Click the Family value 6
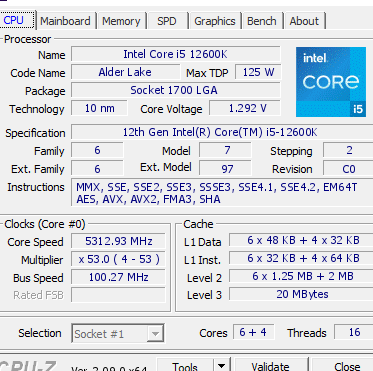The width and height of the screenshot is (373, 371). (x=97, y=150)
